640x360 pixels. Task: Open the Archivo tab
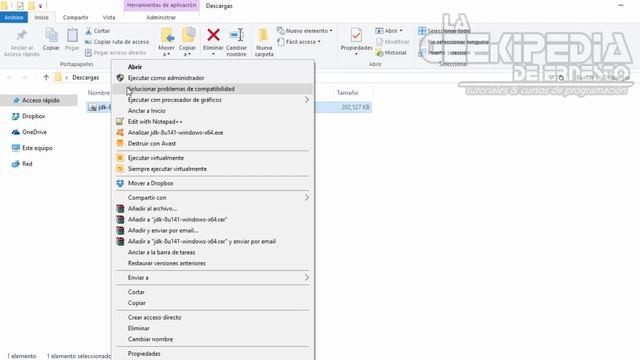coord(14,18)
